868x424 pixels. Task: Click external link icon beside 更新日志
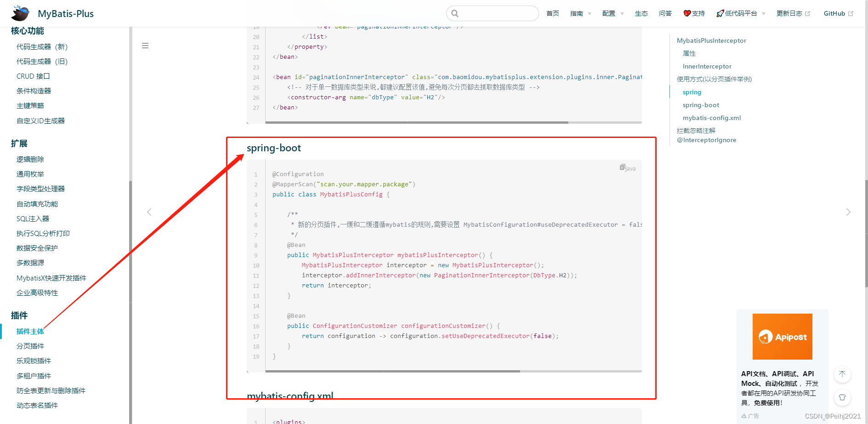point(807,14)
